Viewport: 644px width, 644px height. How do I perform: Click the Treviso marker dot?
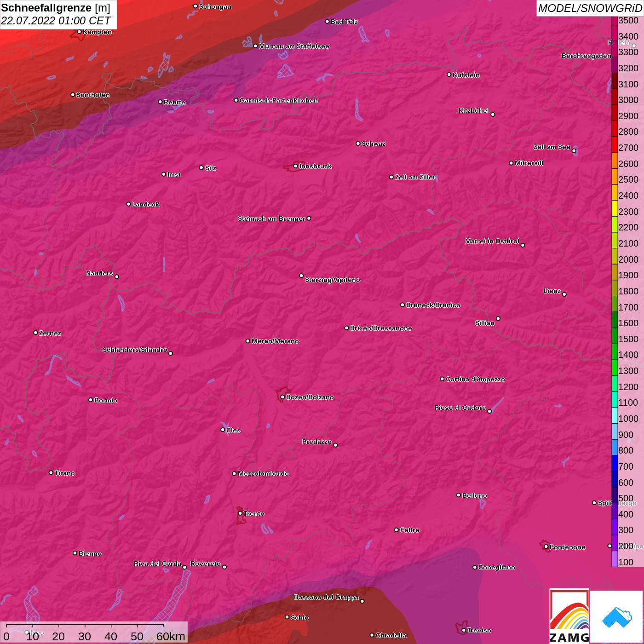coord(464,630)
